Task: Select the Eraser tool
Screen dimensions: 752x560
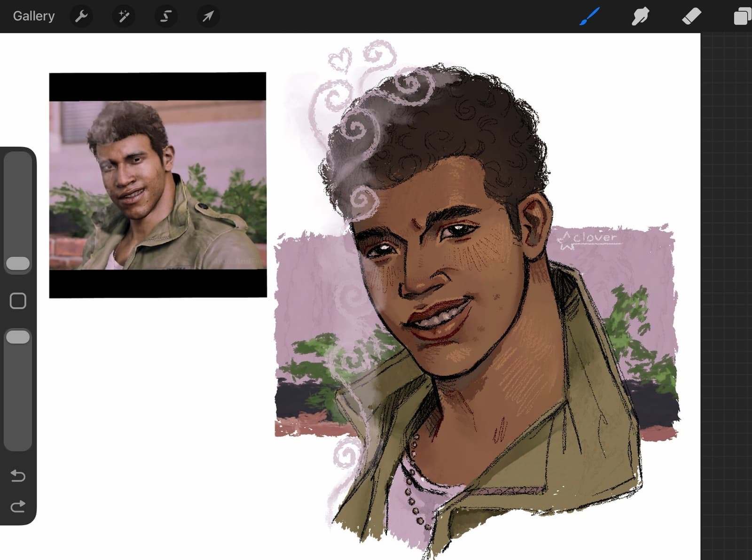Action: (691, 16)
